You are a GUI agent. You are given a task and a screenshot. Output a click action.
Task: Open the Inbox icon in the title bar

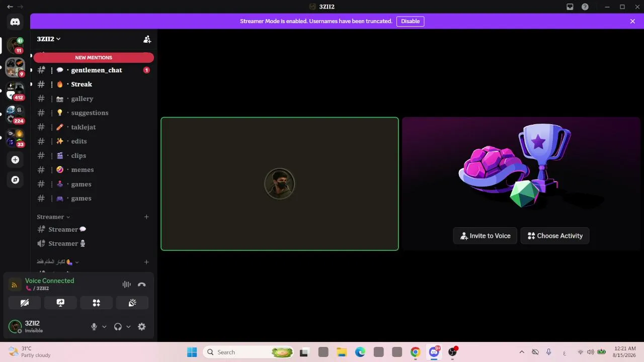pos(570,7)
